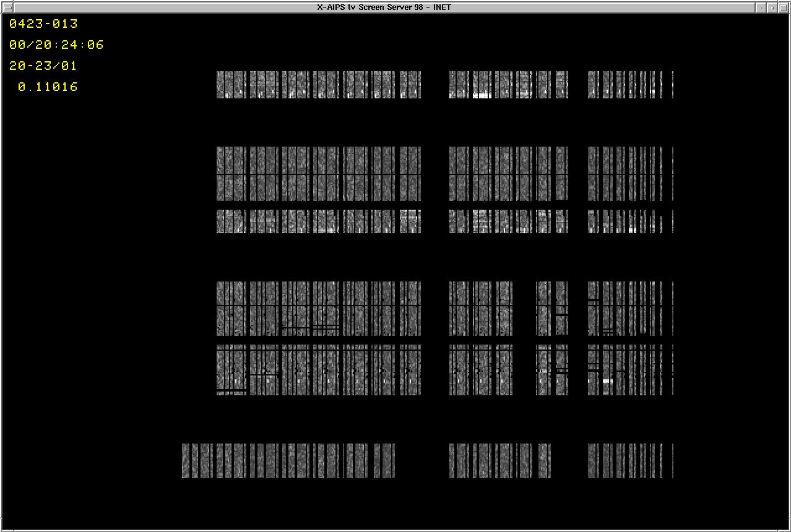The image size is (791, 532).
Task: Click bright white patch in top-row middle panel
Action: [482, 96]
